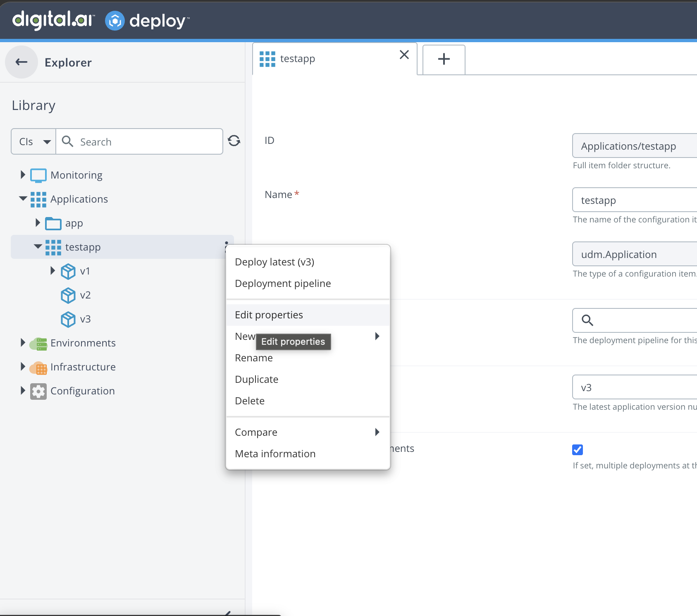The image size is (697, 616).
Task: Choose Deploy latest (v3) from menu
Action: [308, 262]
